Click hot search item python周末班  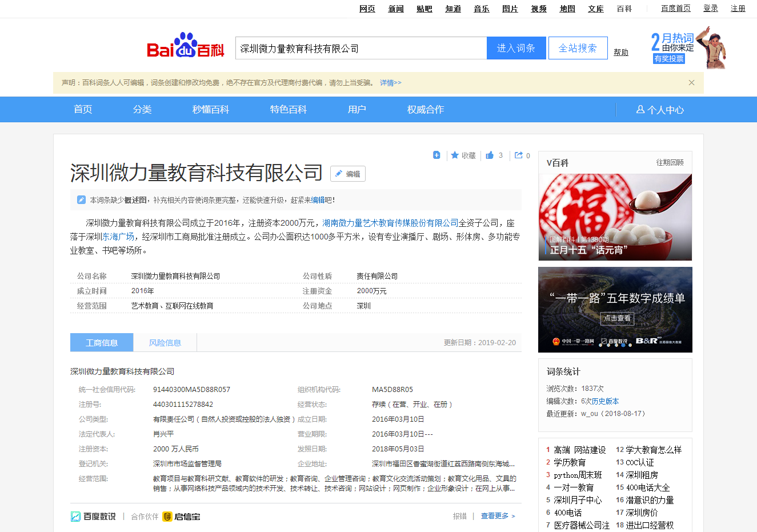pyautogui.click(x=578, y=475)
